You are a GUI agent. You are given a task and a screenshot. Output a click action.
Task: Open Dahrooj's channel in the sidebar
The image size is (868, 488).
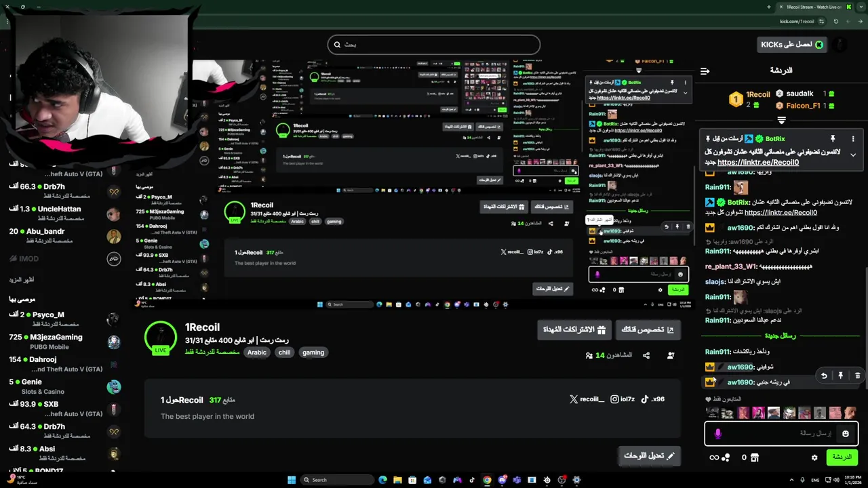[64, 364]
